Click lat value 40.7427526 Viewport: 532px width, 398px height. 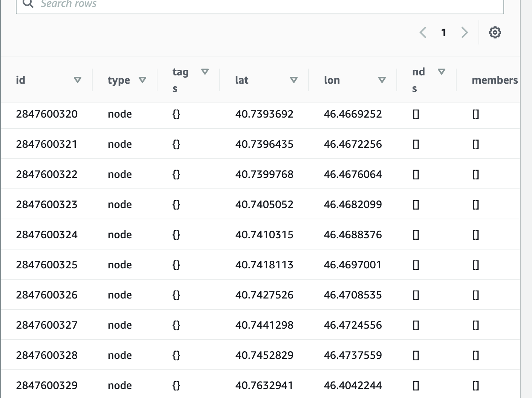[x=264, y=295]
